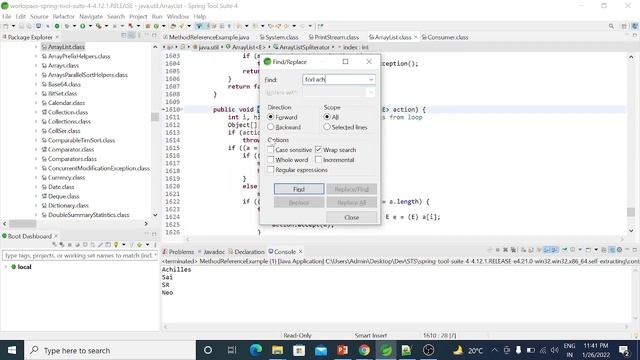Image resolution: width=640 pixels, height=360 pixels.
Task: Select the Forward direction radio button
Action: click(x=270, y=117)
